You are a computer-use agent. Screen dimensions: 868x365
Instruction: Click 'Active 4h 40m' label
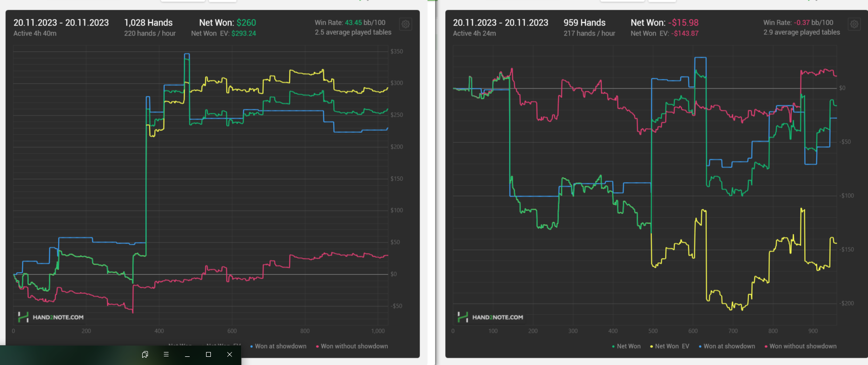[x=35, y=33]
